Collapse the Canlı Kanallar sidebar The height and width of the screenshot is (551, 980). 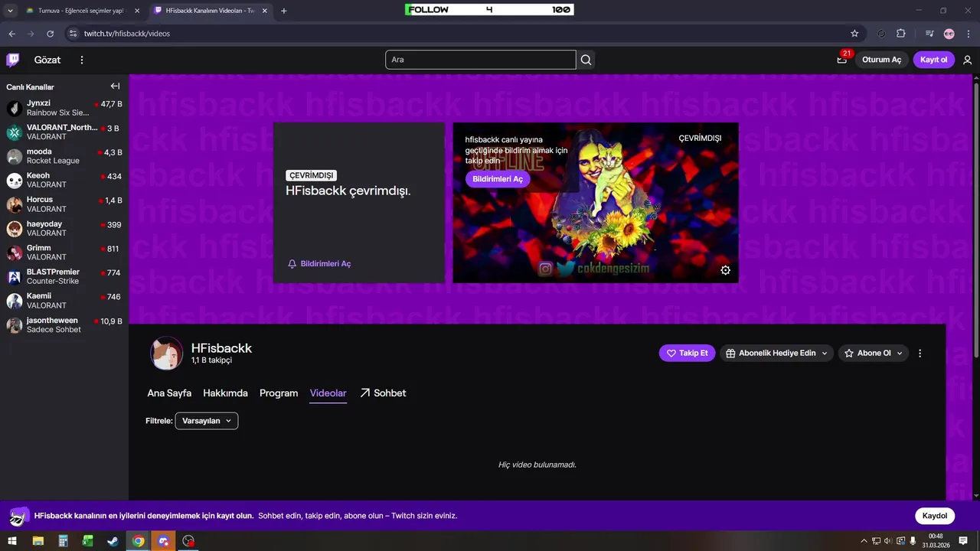[x=115, y=86]
